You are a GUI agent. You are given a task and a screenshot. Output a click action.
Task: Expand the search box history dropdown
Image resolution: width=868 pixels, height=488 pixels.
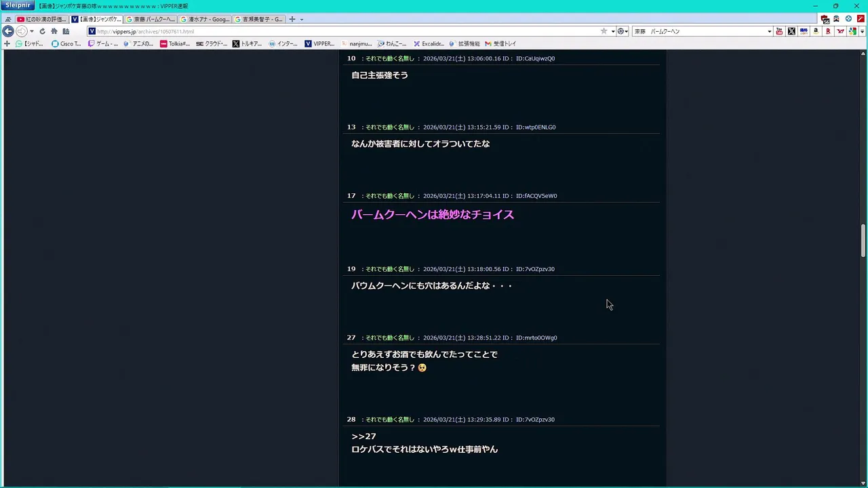click(769, 31)
